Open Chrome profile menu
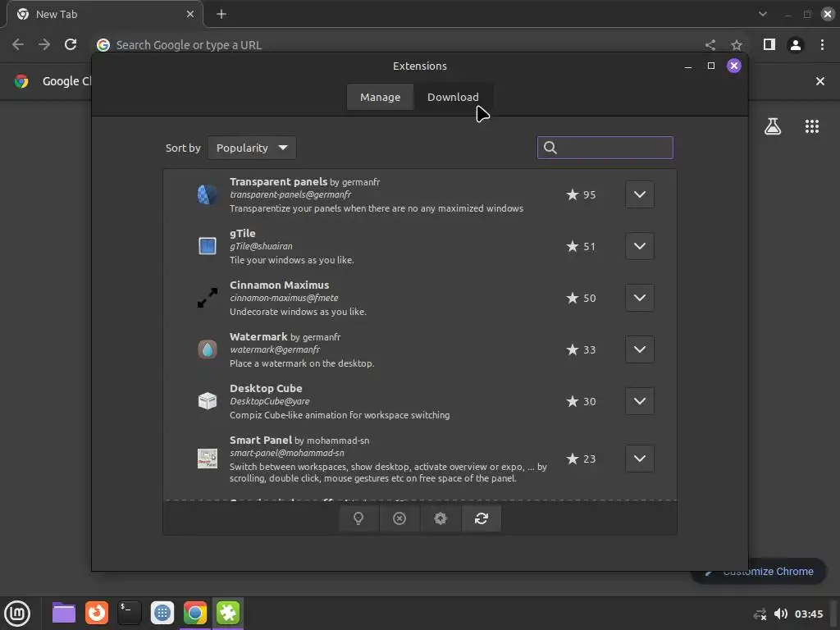840x630 pixels. pyautogui.click(x=796, y=45)
